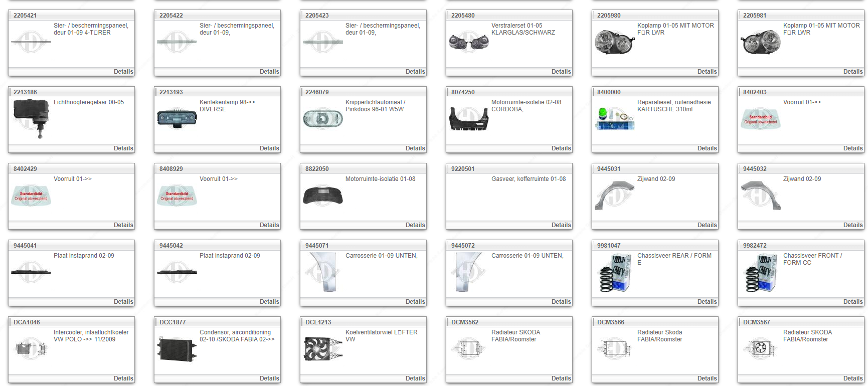Click the side indicator lamp image 2246079

[323, 119]
